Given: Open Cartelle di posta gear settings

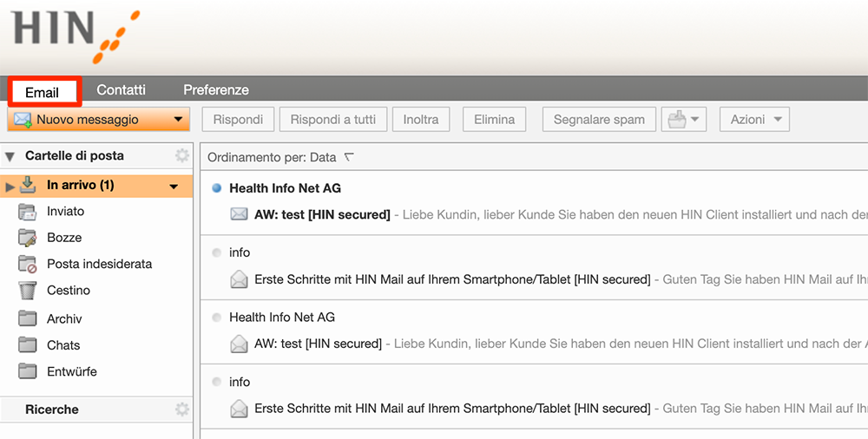Looking at the screenshot, I should click(x=182, y=155).
